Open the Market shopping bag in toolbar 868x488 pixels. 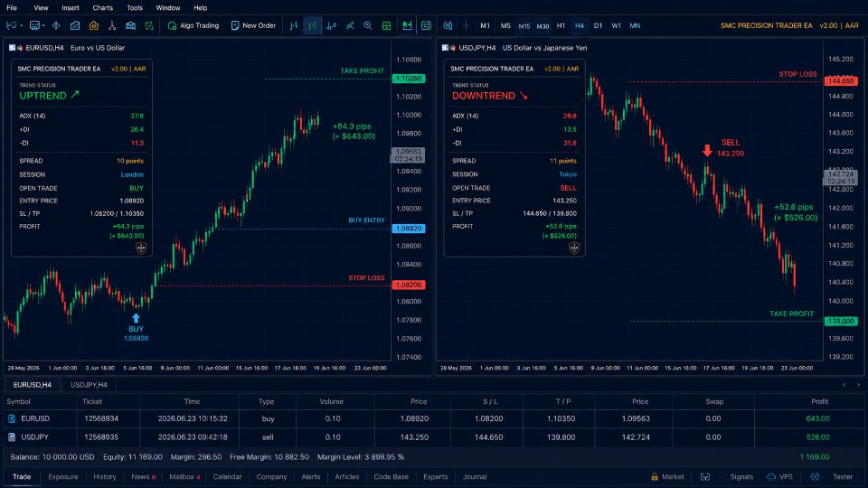point(93,25)
